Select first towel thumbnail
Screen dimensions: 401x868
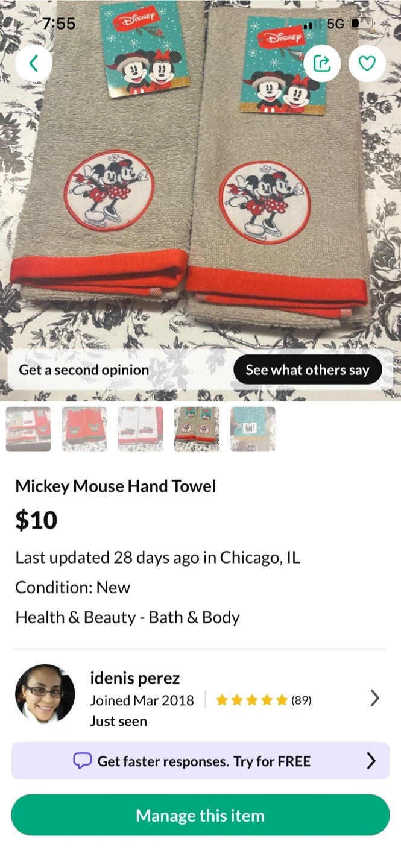click(28, 429)
